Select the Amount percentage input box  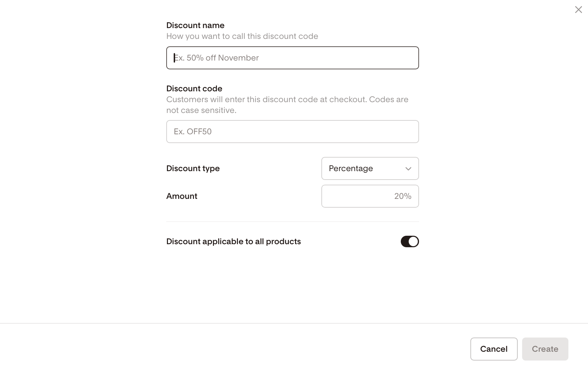pyautogui.click(x=370, y=196)
